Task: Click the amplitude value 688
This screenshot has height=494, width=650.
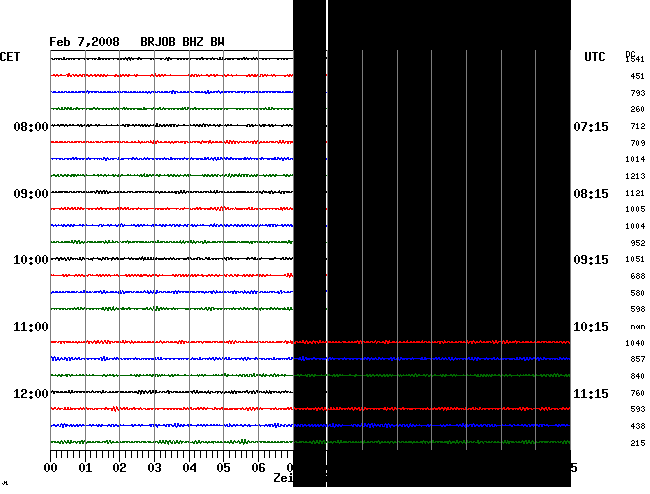Action: tap(638, 276)
